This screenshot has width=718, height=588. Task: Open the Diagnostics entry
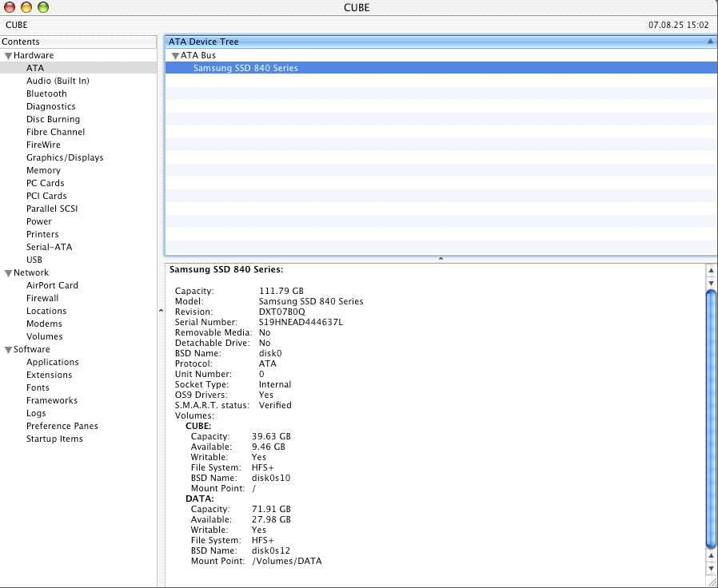(51, 106)
